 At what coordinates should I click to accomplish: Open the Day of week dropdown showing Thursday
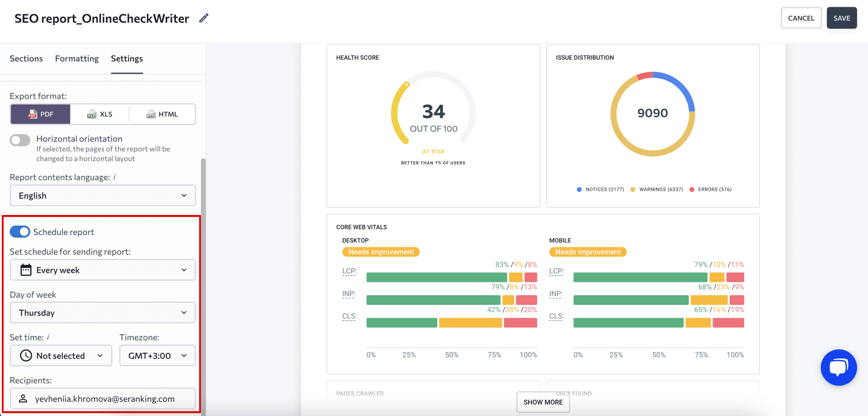(103, 313)
